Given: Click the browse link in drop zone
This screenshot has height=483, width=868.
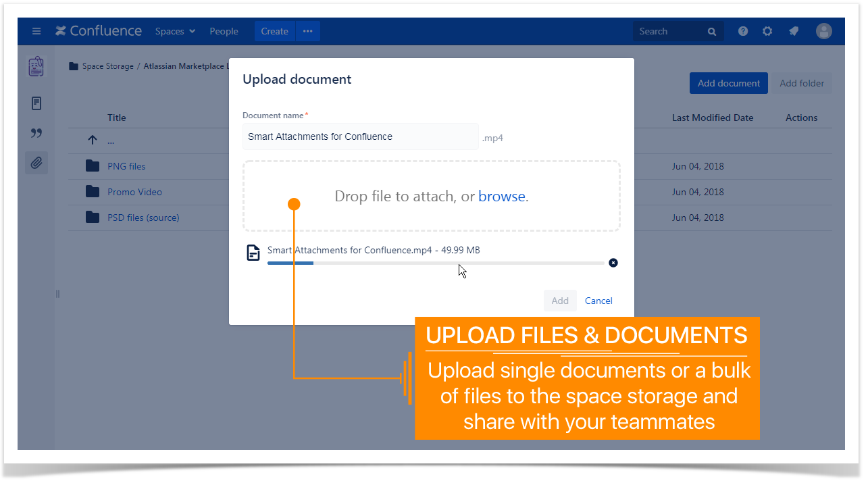Looking at the screenshot, I should click(502, 197).
